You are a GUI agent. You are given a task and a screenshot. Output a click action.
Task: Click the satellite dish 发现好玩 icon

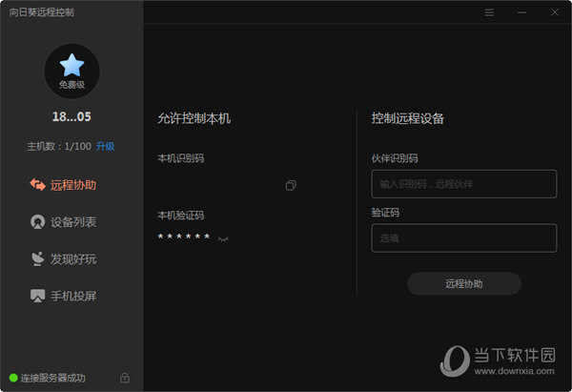37,258
